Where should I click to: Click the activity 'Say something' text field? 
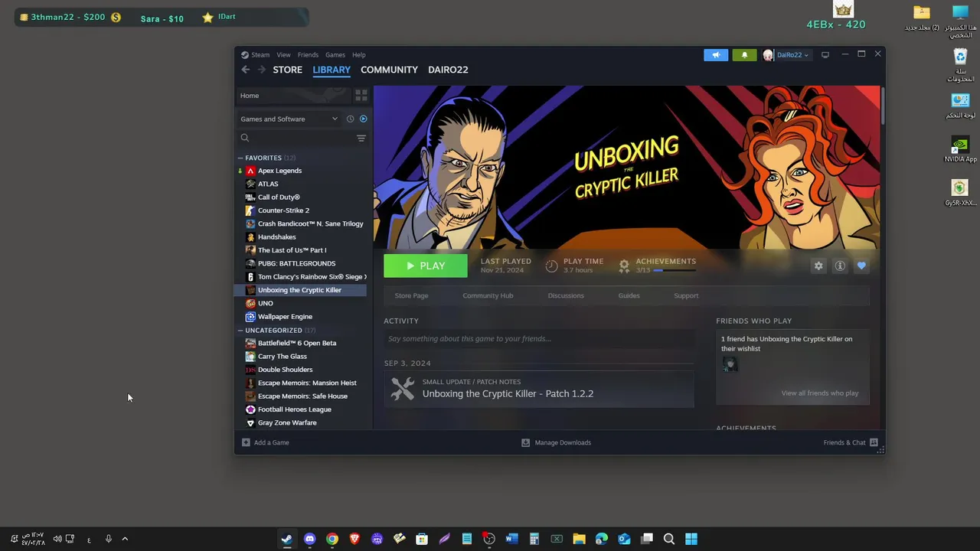coord(539,339)
